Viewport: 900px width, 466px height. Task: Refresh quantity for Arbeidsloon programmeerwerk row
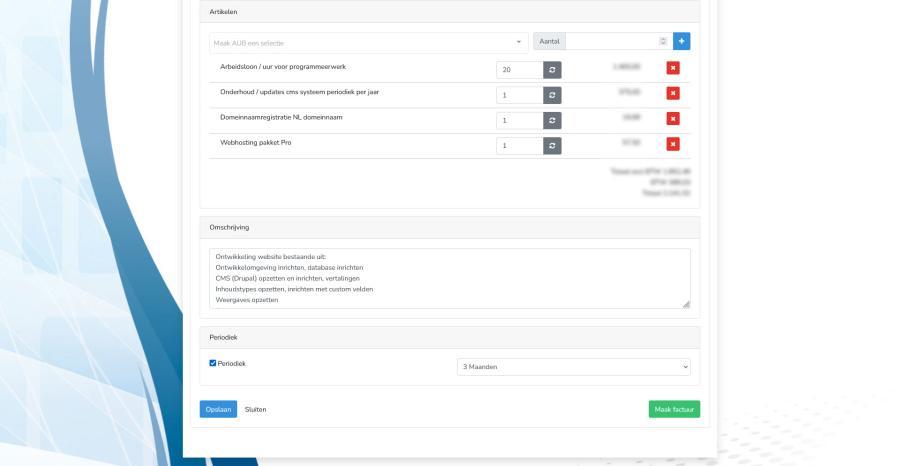click(552, 70)
